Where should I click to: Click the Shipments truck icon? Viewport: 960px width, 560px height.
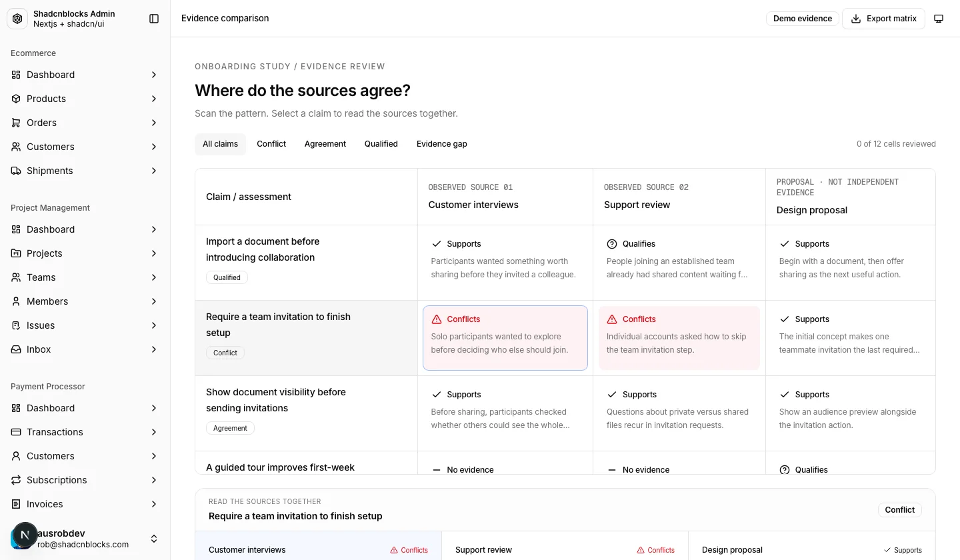coord(16,171)
